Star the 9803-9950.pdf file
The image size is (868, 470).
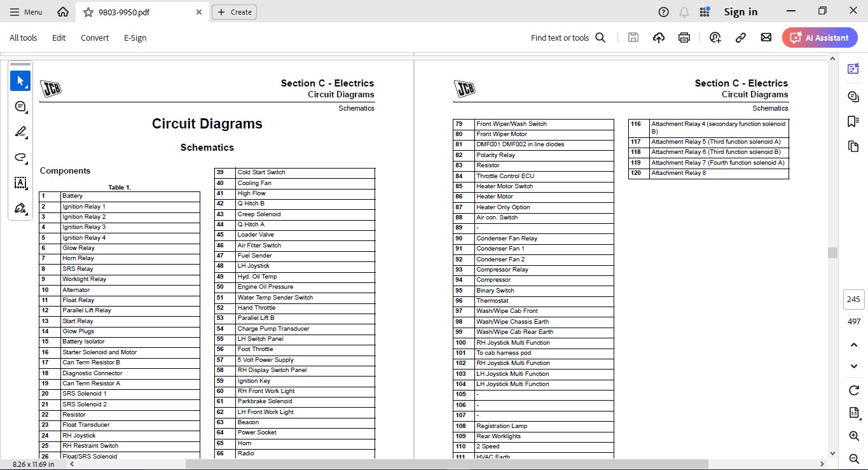[x=88, y=12]
